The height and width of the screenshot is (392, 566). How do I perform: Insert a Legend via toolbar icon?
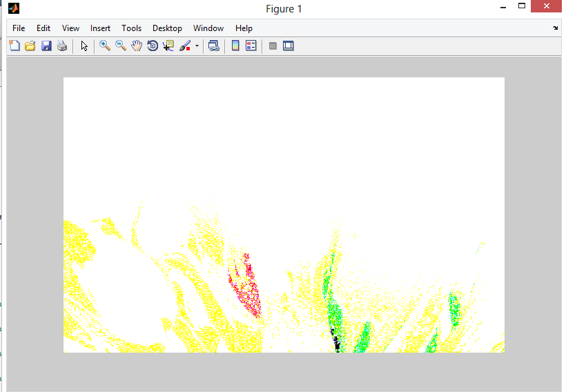tap(251, 46)
